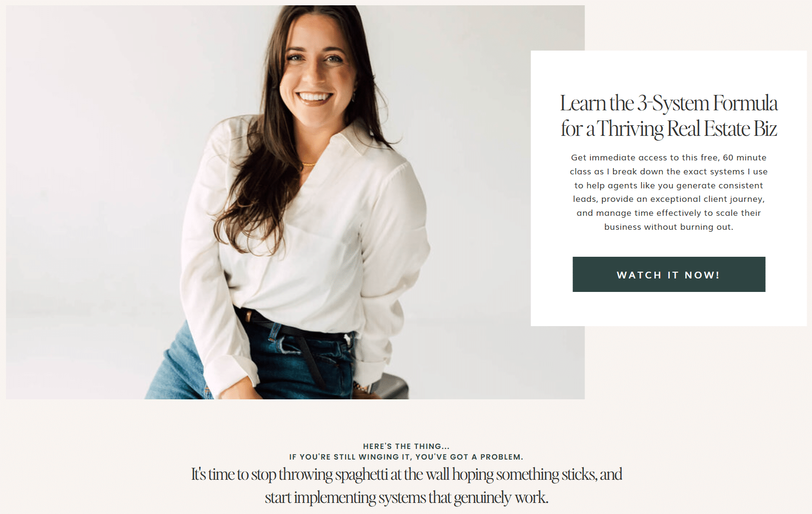The width and height of the screenshot is (812, 514).
Task: Click the HERE'S THE THING... subheading
Action: point(406,446)
